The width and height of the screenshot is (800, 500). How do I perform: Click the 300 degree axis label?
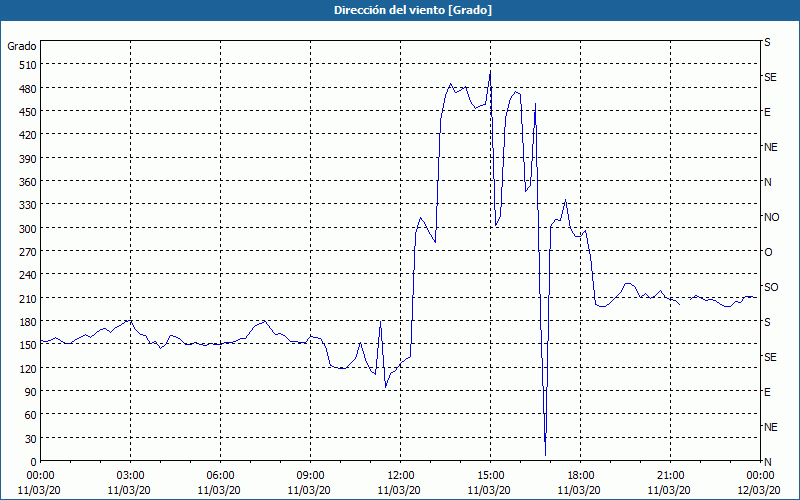28,228
